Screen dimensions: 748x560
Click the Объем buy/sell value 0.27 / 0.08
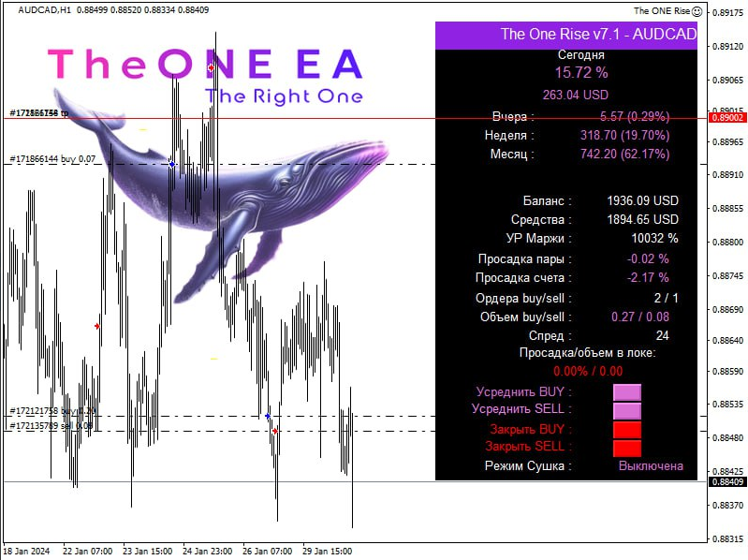coord(640,317)
